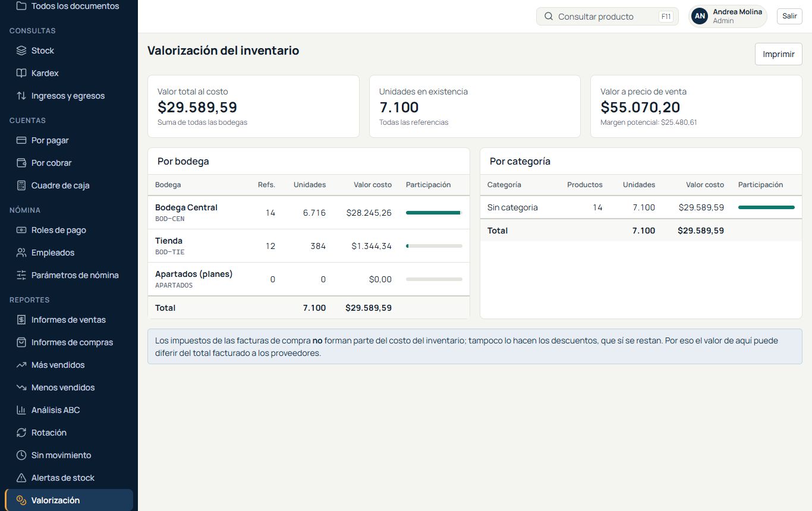Click the Informes de compras bag icon

click(21, 342)
